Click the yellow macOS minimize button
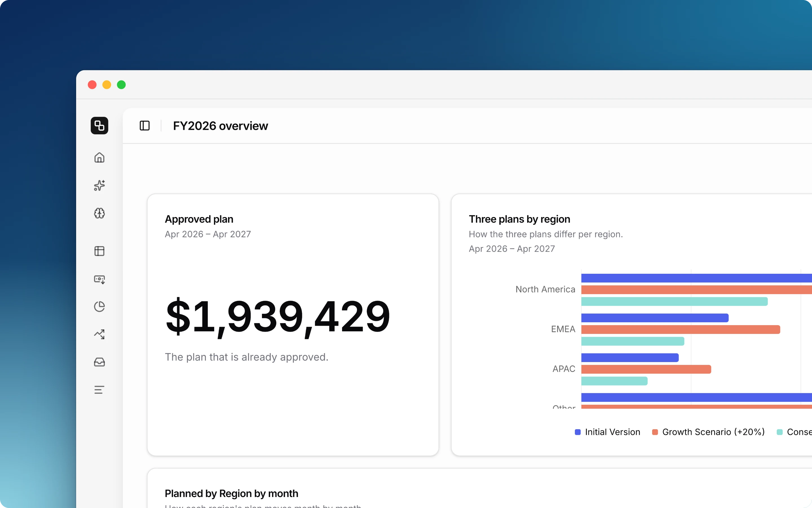 107,85
